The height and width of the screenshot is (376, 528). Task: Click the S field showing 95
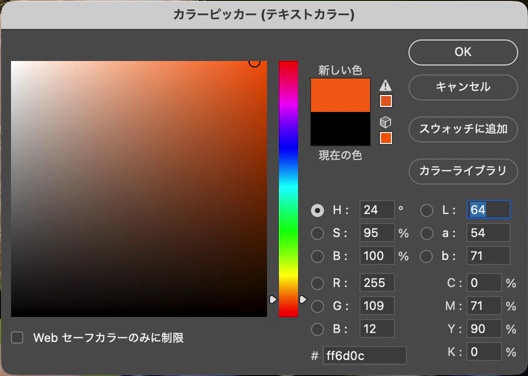tap(377, 233)
